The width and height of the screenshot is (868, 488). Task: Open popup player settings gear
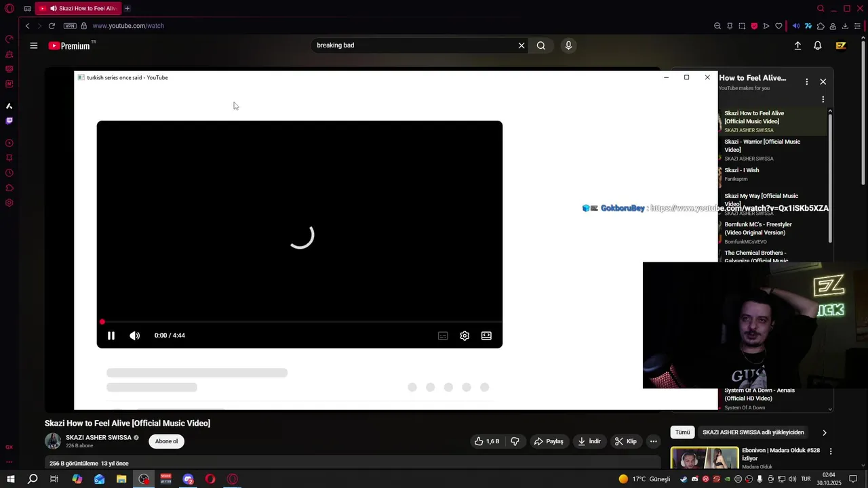tap(465, 335)
